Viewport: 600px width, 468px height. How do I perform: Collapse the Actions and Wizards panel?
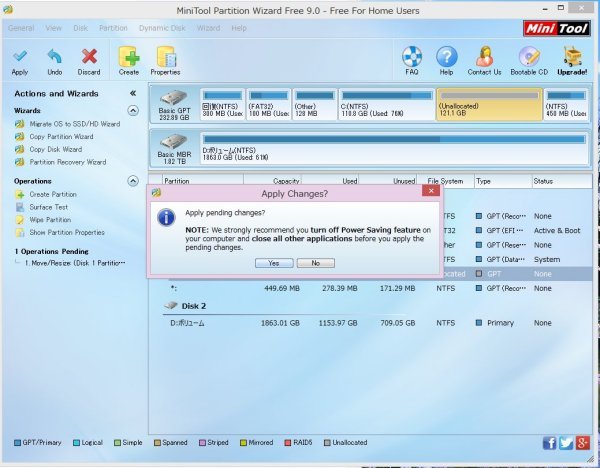pyautogui.click(x=133, y=93)
